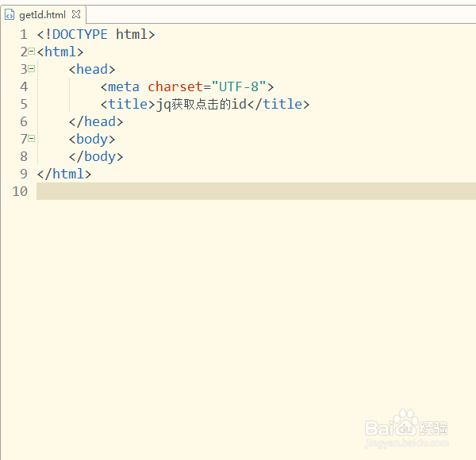
Task: Click the "UTF-8" attribute value
Action: pyautogui.click(x=239, y=86)
